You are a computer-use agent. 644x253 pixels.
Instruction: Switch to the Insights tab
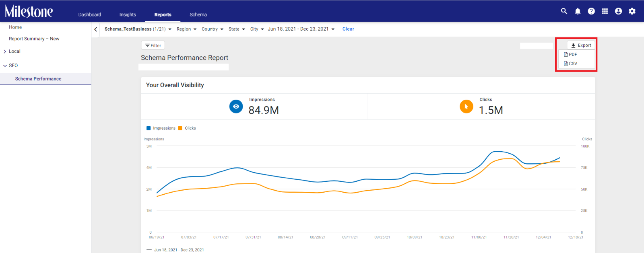click(128, 14)
